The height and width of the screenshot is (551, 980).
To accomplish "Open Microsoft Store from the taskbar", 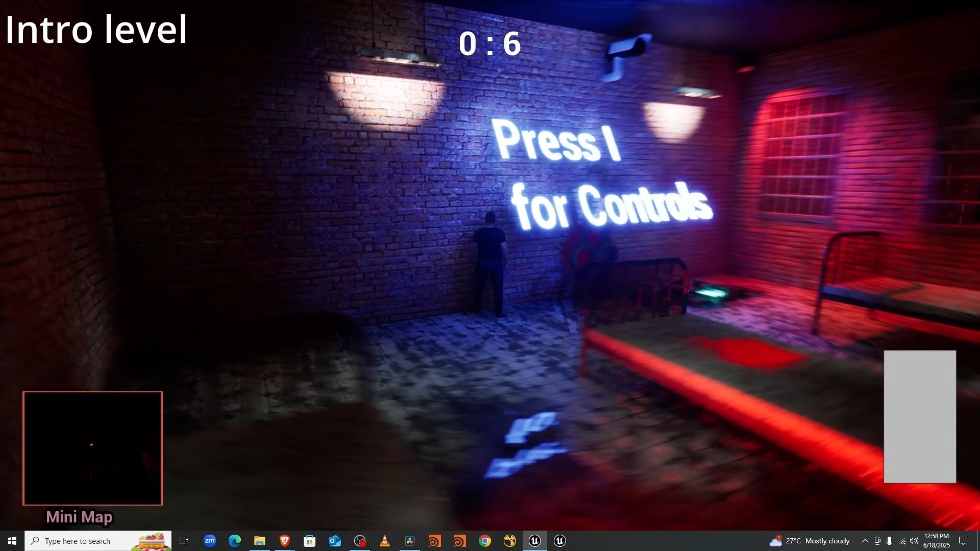I will coord(309,541).
